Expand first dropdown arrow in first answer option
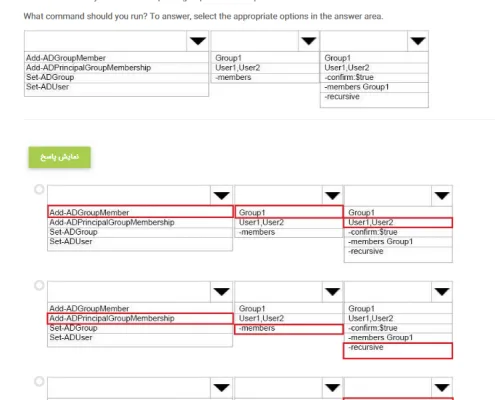This screenshot has width=495, height=400. [221, 196]
